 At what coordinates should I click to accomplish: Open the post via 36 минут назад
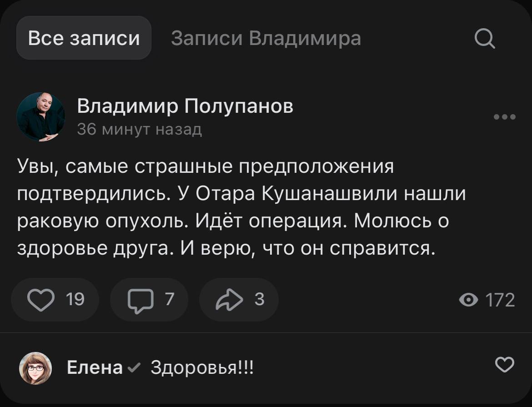140,130
